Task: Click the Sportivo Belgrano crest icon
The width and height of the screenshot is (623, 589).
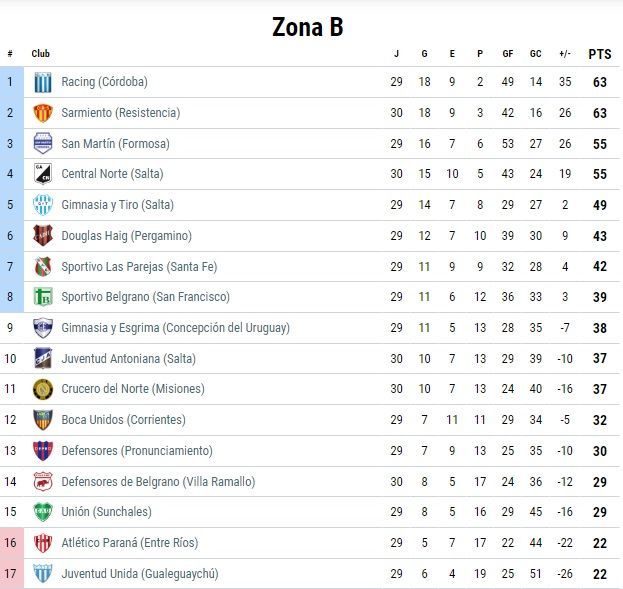Action: [42, 297]
